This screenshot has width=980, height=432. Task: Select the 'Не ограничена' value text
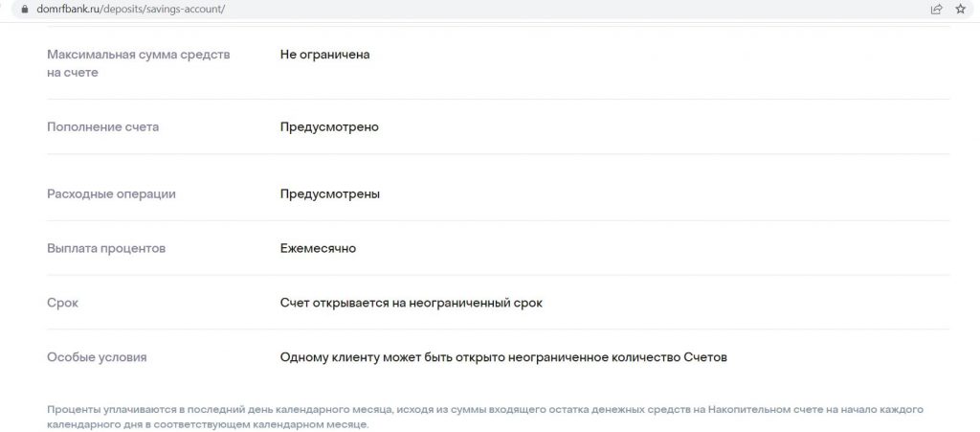pyautogui.click(x=325, y=55)
